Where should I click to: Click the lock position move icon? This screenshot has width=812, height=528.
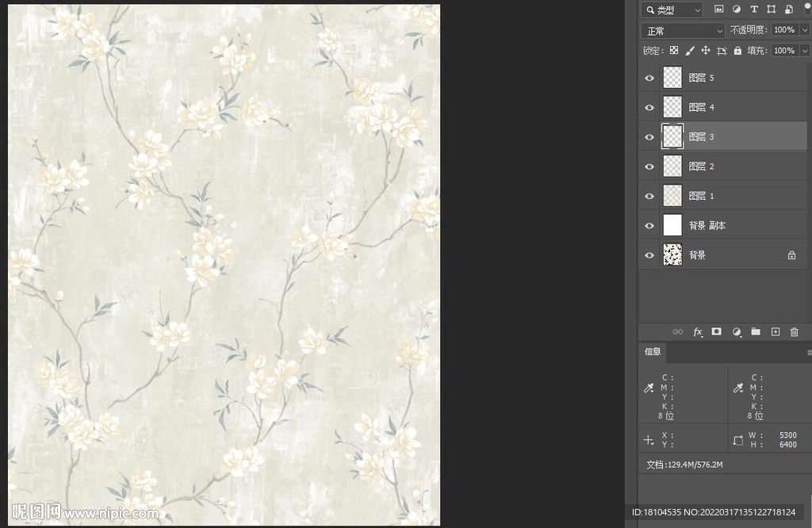pos(706,51)
